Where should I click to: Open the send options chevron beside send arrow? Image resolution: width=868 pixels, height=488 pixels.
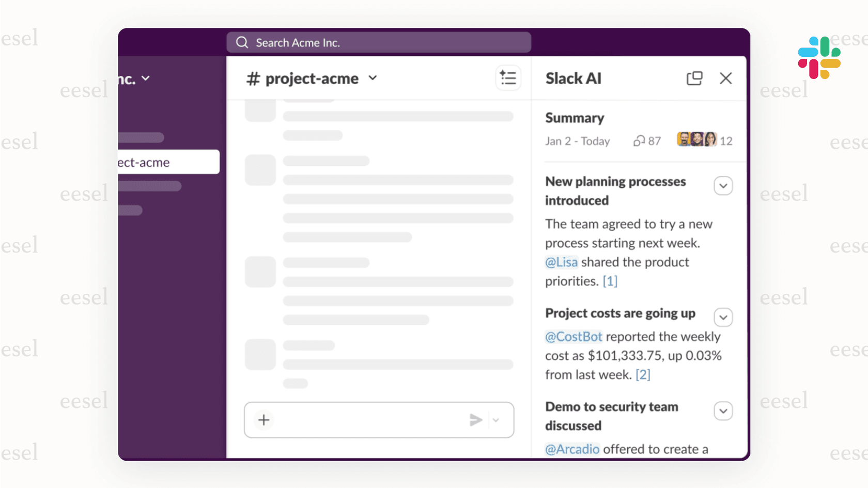point(497,420)
